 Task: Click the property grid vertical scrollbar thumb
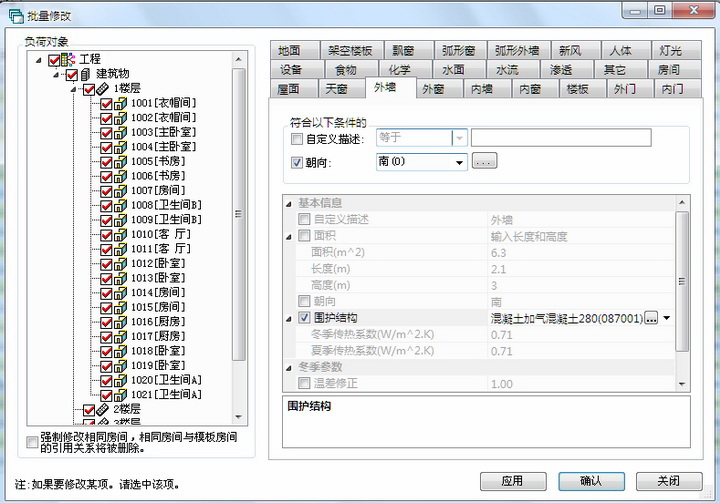682,281
